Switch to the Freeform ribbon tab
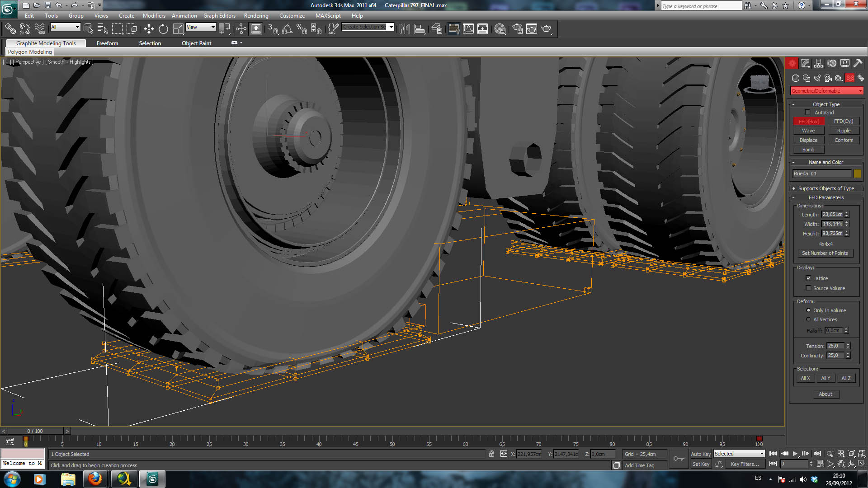The image size is (868, 488). click(107, 43)
